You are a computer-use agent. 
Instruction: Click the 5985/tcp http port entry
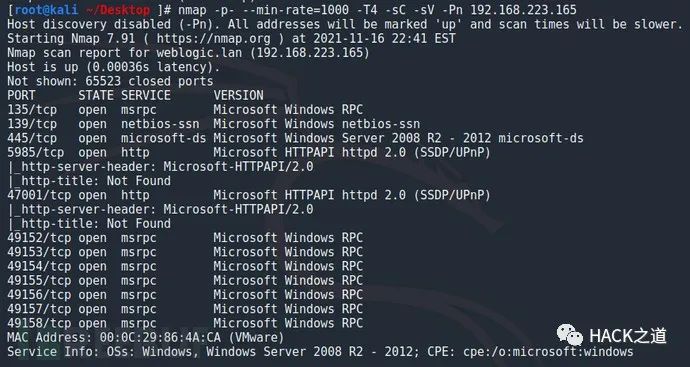tap(35, 153)
